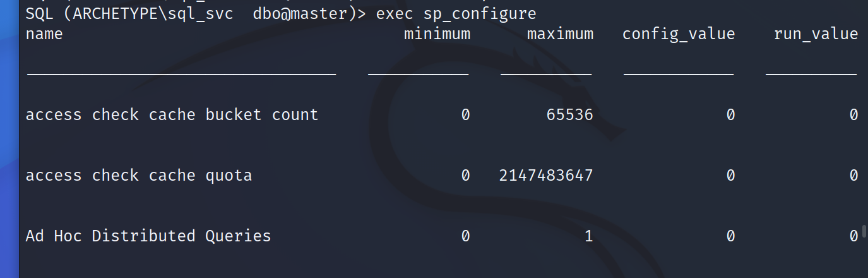
Task: Click the blue desktop strip at left edge
Action: 9,139
